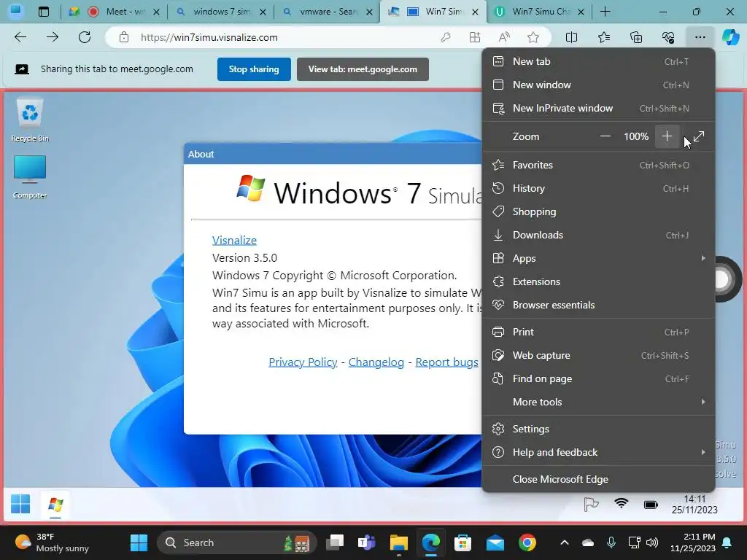Choose New InPrivate window
747x560 pixels.
click(x=599, y=108)
